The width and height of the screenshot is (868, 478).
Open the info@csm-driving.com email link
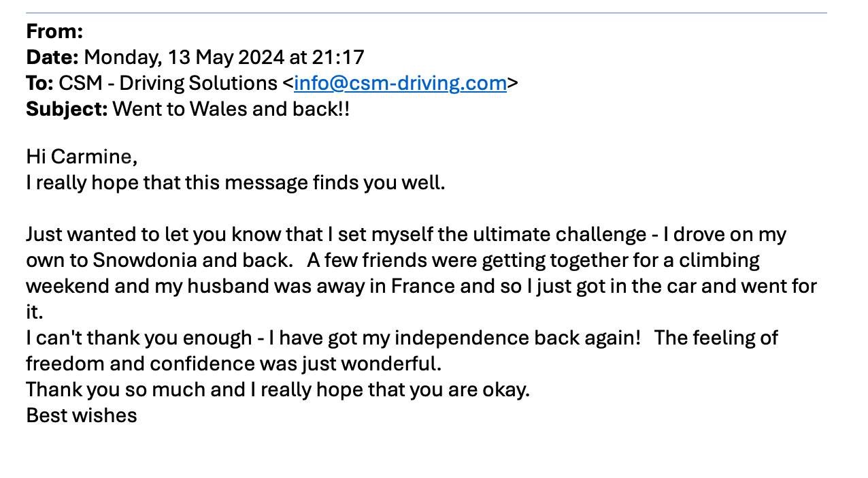point(400,83)
